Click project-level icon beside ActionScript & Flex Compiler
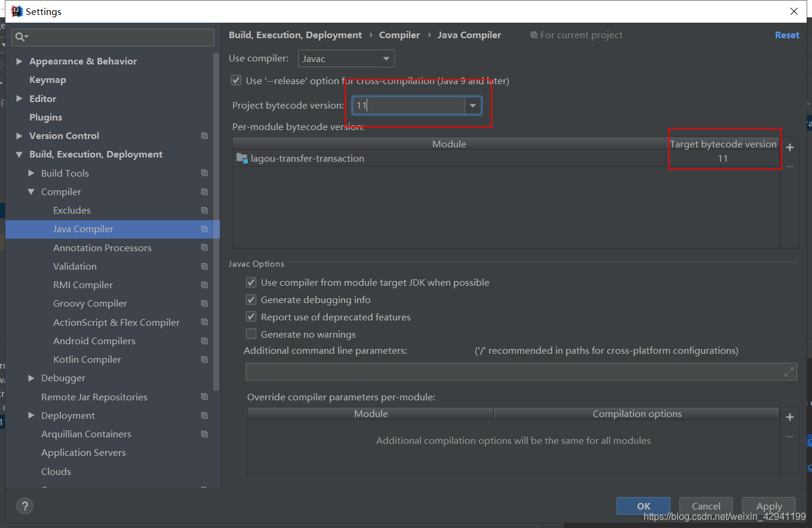The height and width of the screenshot is (528, 812). click(x=205, y=322)
